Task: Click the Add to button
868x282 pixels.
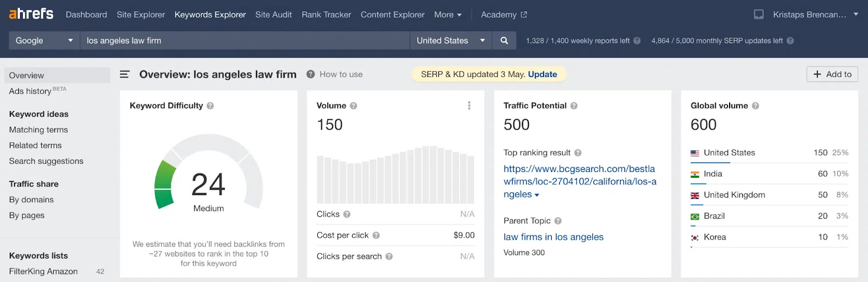Action: click(x=832, y=74)
